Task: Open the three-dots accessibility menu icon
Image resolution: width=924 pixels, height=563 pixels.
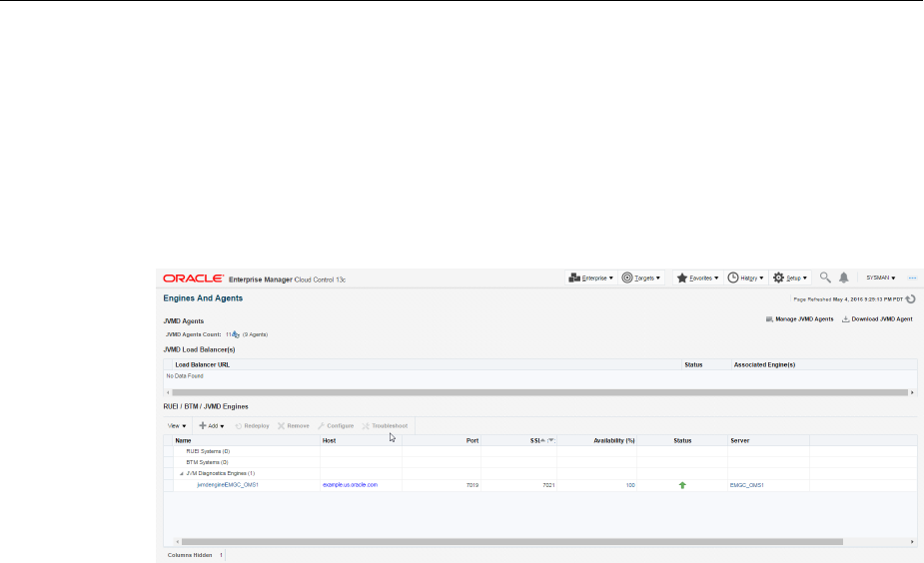Action: click(x=912, y=278)
